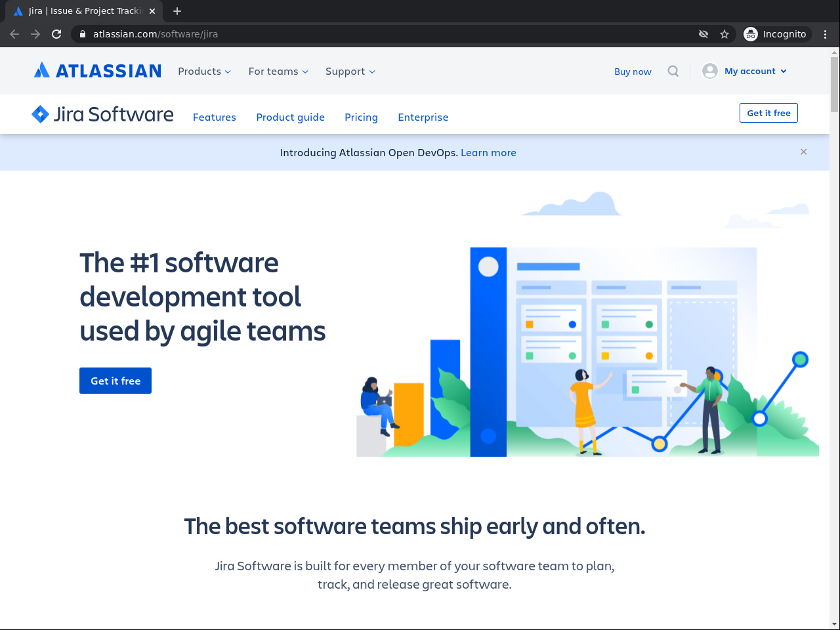Screen dimensions: 840x630
Task: Click the Buy now link
Action: coord(633,72)
